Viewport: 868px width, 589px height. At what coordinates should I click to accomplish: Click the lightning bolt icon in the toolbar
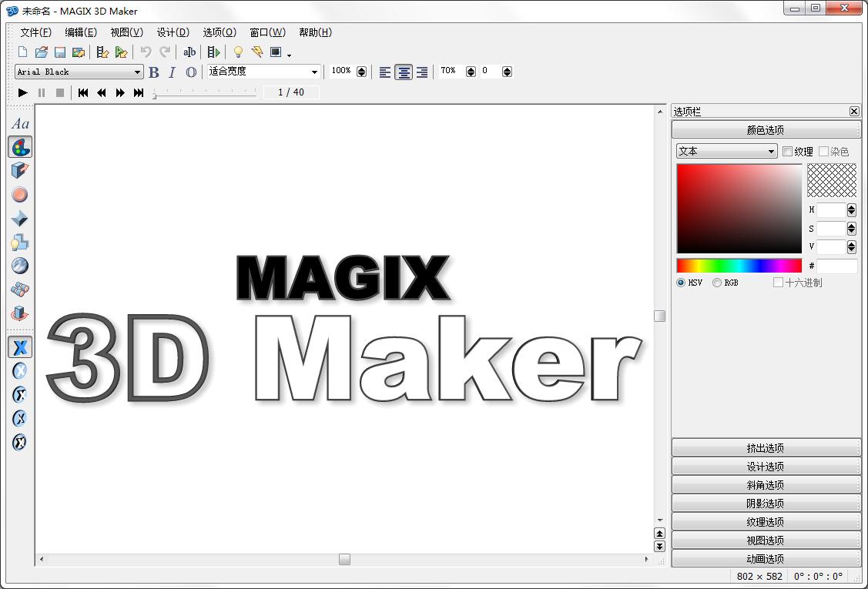[x=257, y=52]
